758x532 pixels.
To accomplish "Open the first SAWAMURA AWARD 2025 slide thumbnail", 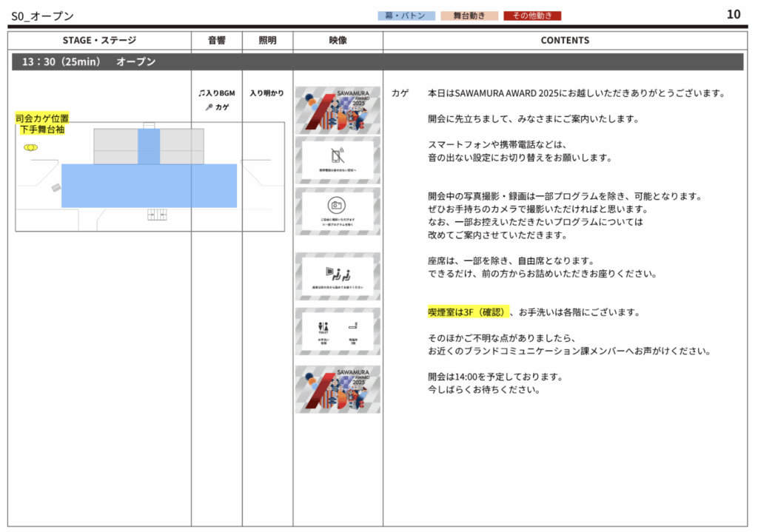I will 338,110.
